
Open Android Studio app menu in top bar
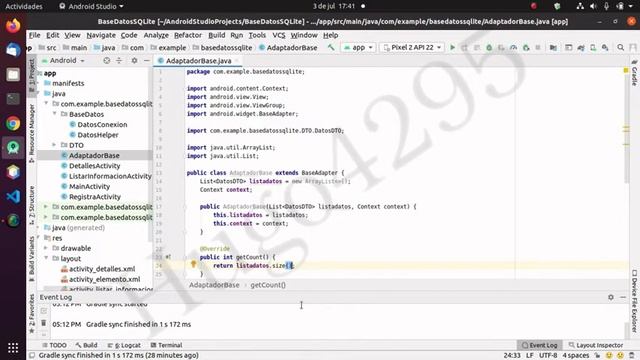(91, 6)
